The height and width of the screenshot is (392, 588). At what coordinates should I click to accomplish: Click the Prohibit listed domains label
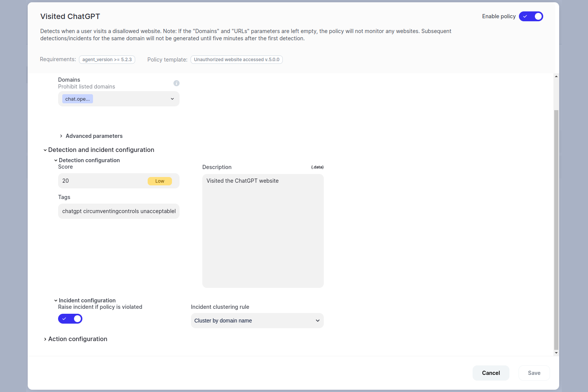[x=87, y=87]
